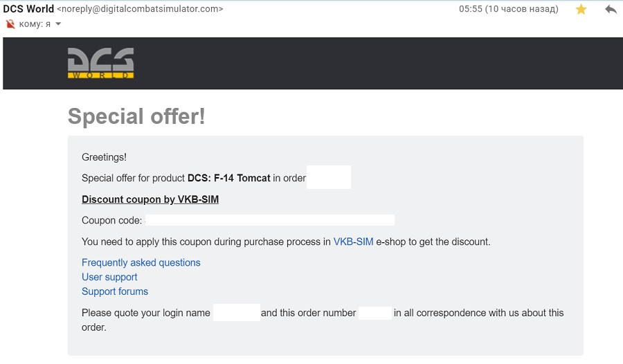Click the 'Greetings!' line

click(x=104, y=157)
